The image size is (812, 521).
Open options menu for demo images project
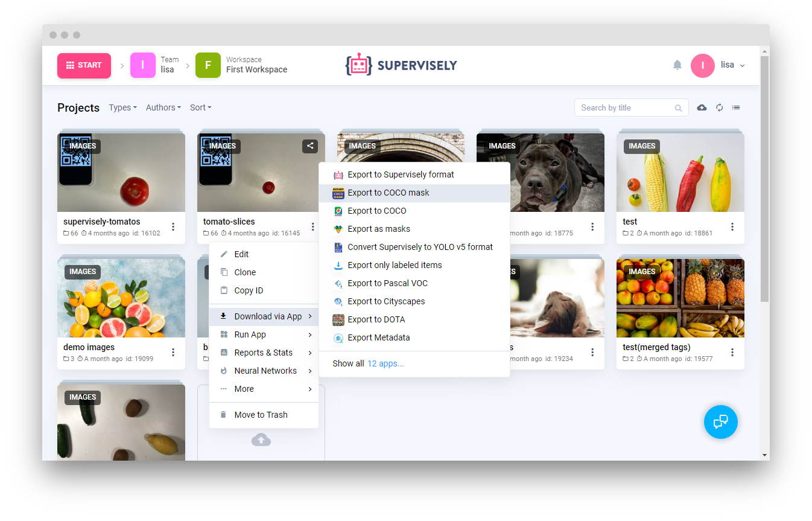click(x=173, y=352)
